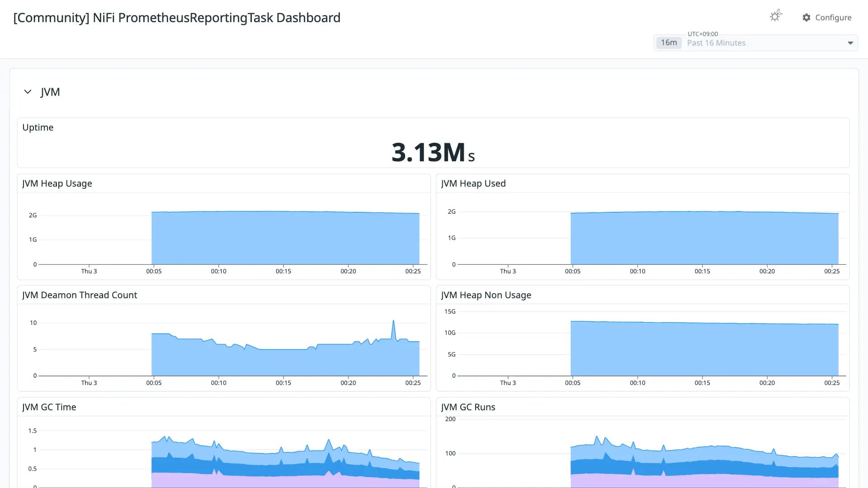The width and height of the screenshot is (868, 488).
Task: Click the JVM GC Time title
Action: 49,407
